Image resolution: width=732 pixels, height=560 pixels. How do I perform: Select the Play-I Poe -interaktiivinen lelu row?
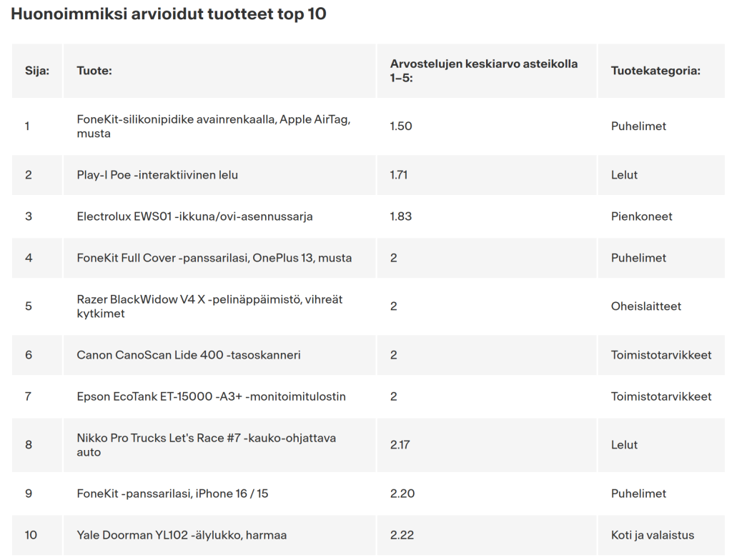(x=157, y=175)
